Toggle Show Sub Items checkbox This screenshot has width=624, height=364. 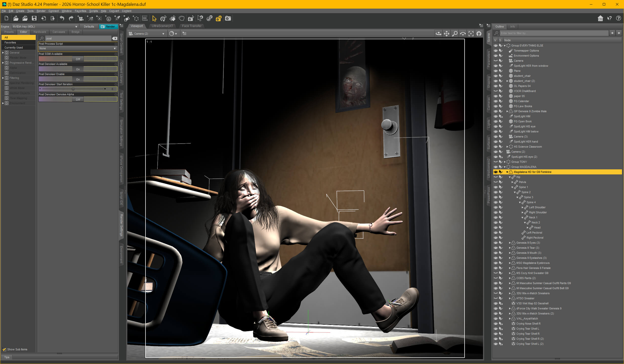(4, 349)
